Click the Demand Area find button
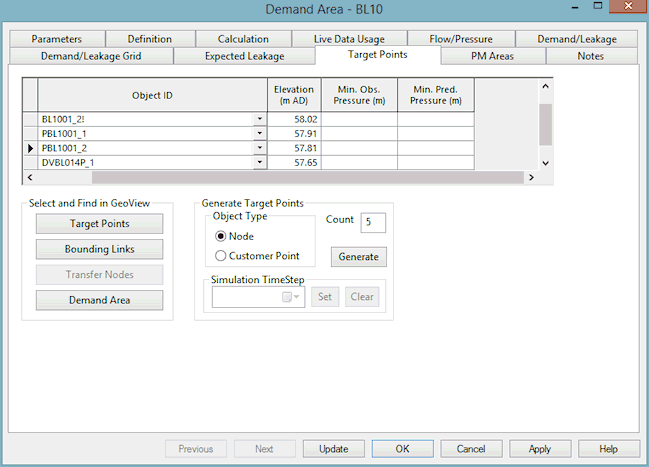The height and width of the screenshot is (467, 649). click(99, 300)
